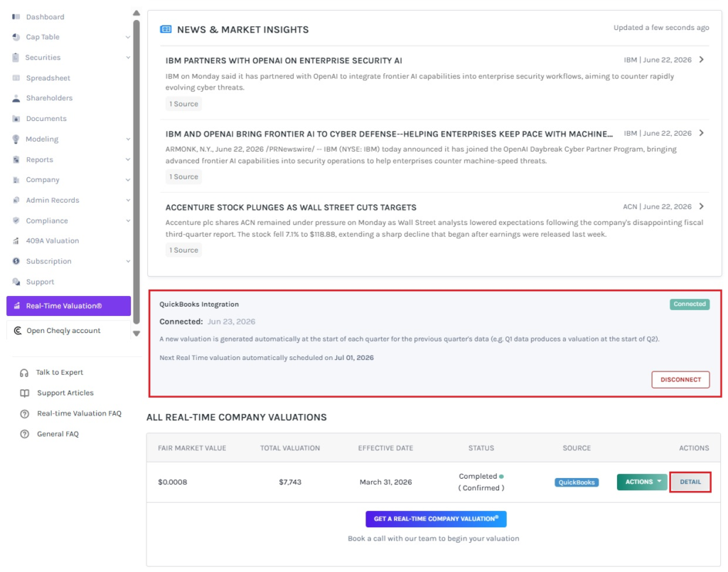Open the Support Articles link
This screenshot has height=572, width=728.
click(x=65, y=393)
